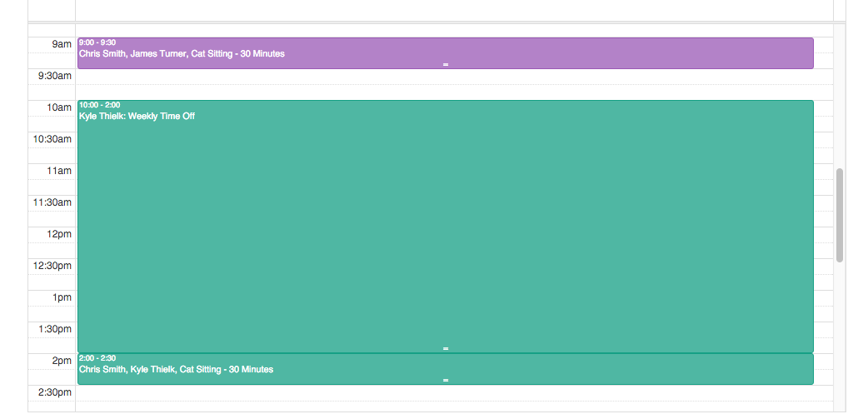Click the 9:30am time slot label
868x419 pixels.
tap(54, 76)
